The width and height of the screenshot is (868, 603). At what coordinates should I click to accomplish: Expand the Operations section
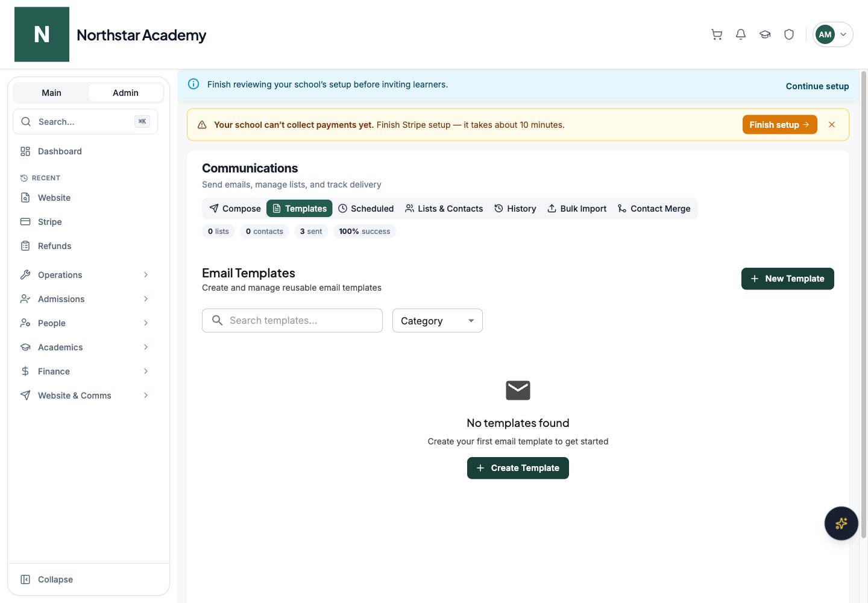[x=85, y=275]
